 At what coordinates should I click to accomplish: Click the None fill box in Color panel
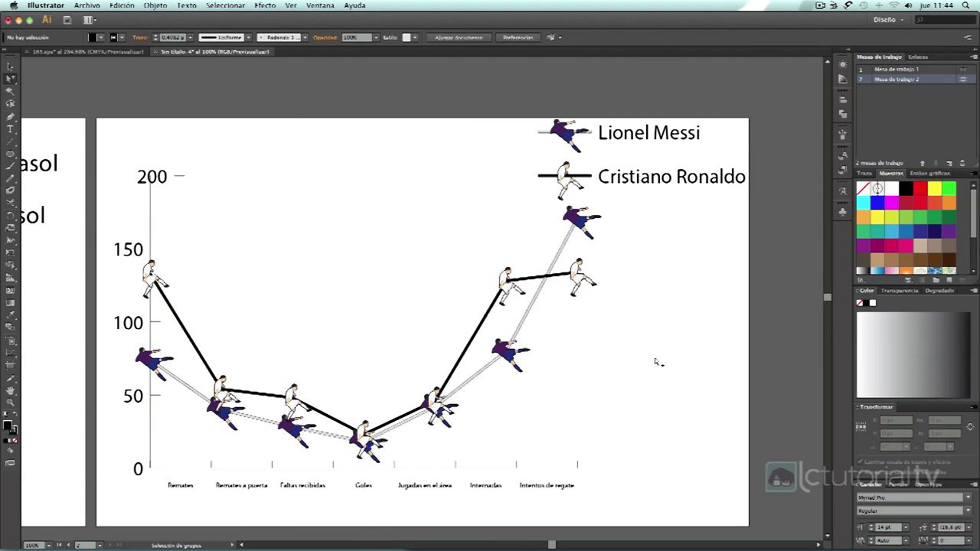coord(860,303)
